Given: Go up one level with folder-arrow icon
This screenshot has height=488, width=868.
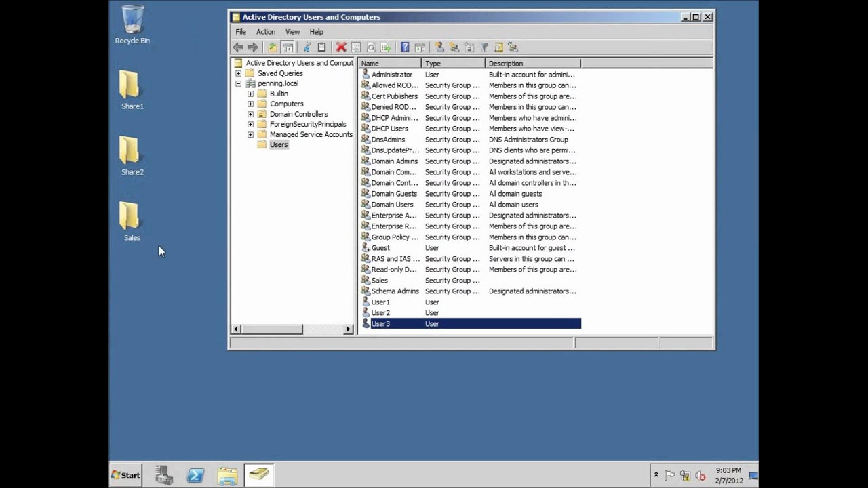Looking at the screenshot, I should pos(273,47).
